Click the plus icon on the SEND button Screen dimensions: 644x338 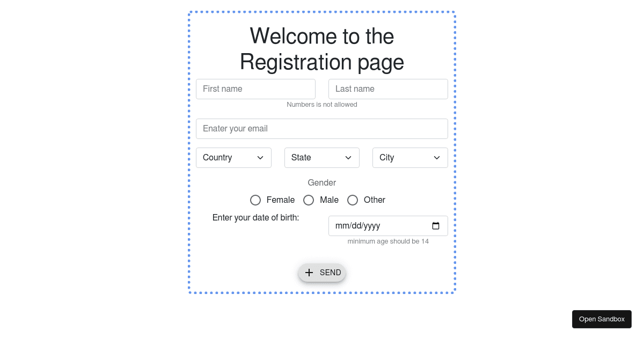tap(309, 273)
